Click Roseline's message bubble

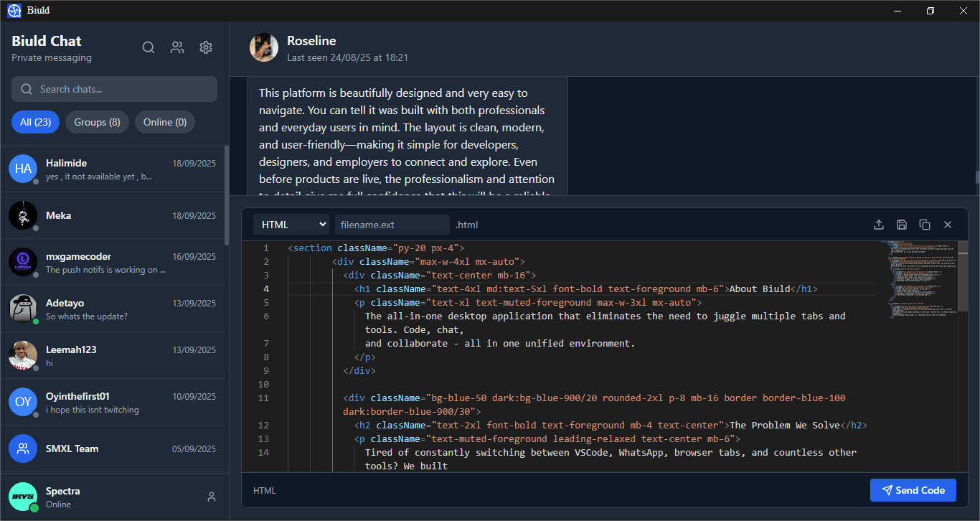pos(407,136)
